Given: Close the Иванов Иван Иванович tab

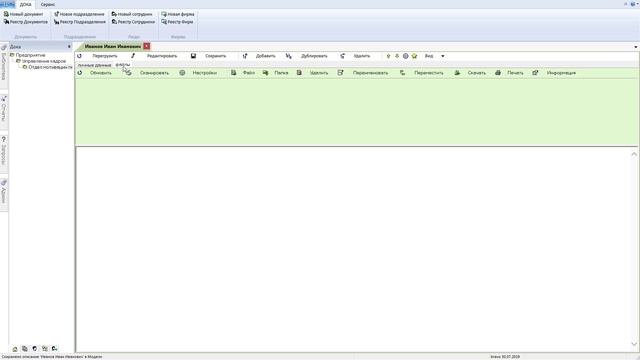Looking at the screenshot, I should [x=147, y=47].
